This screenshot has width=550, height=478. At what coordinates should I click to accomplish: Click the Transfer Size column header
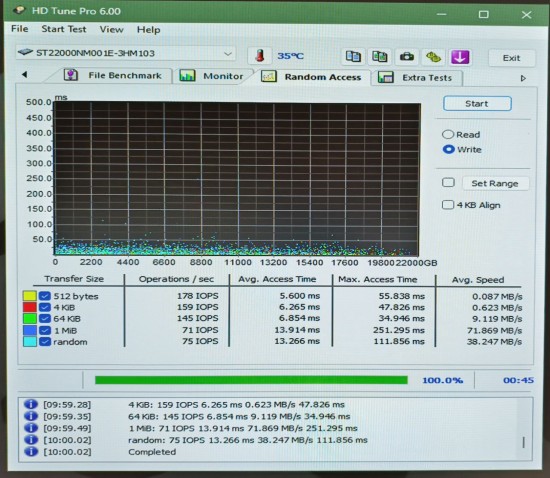click(x=74, y=279)
